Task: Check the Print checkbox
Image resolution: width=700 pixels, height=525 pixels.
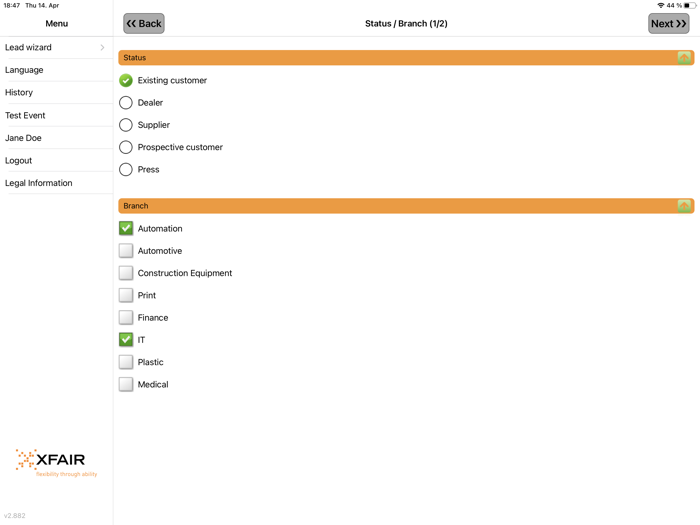Action: (x=126, y=296)
